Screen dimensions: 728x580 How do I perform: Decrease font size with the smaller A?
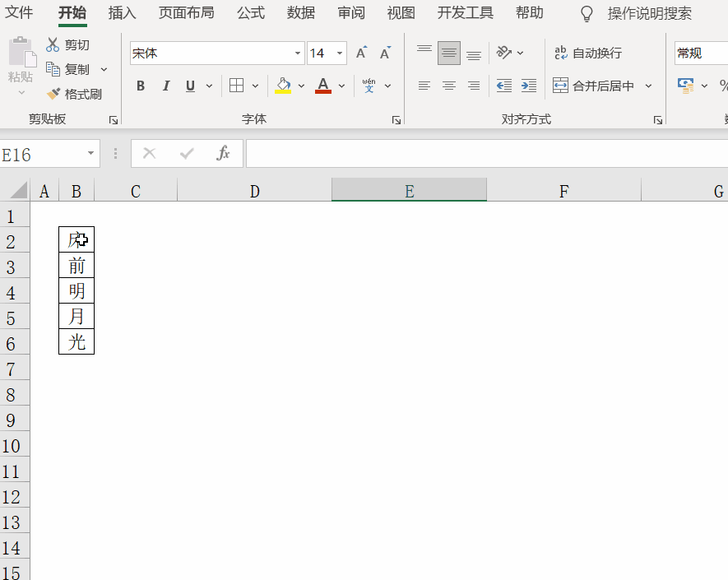coord(385,53)
